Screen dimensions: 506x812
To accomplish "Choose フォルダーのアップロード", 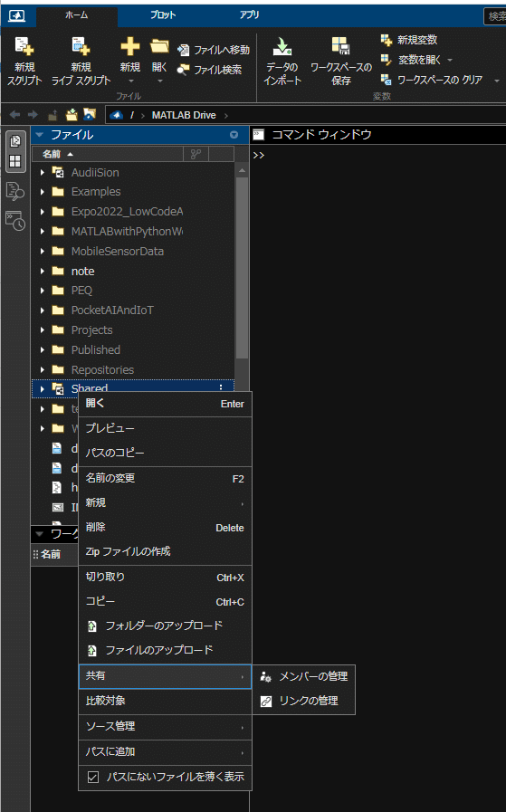I will [x=165, y=626].
